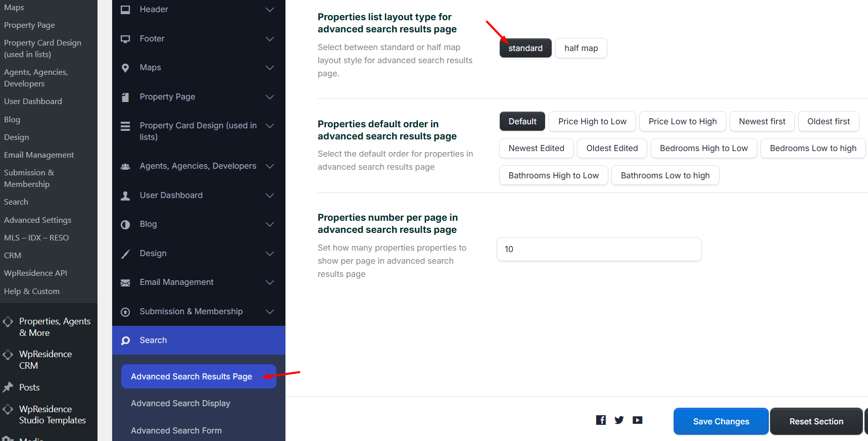Open Advanced Search Form submenu item

pyautogui.click(x=176, y=430)
